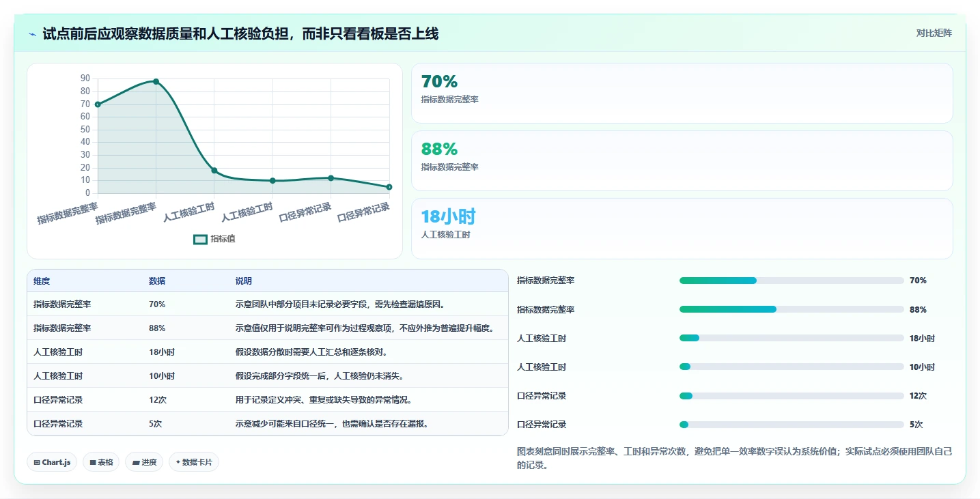Viewport: 980px width, 499px height.
Task: Click the 12次 cell in the table
Action: point(158,400)
